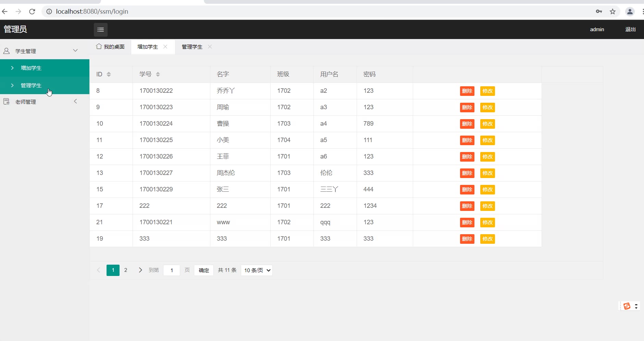644x341 pixels.
Task: Edit student 小美
Action: click(488, 140)
